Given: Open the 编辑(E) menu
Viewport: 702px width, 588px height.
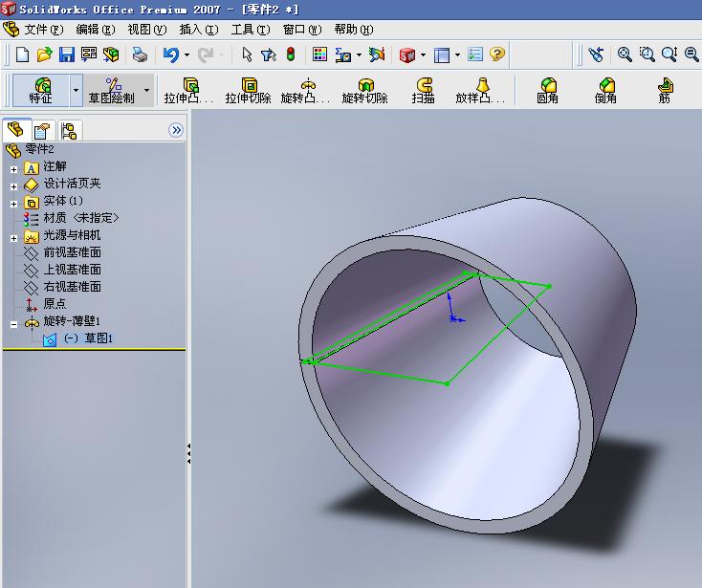Looking at the screenshot, I should coord(96,30).
